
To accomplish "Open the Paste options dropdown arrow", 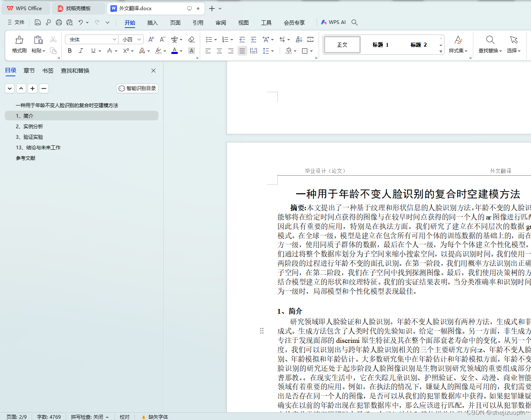I will (44, 51).
